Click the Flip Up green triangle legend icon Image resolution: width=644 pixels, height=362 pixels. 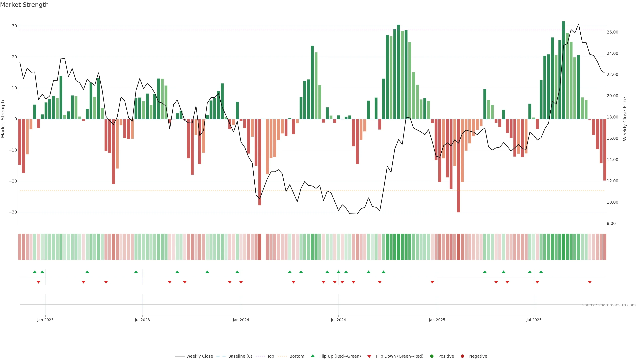(x=312, y=356)
